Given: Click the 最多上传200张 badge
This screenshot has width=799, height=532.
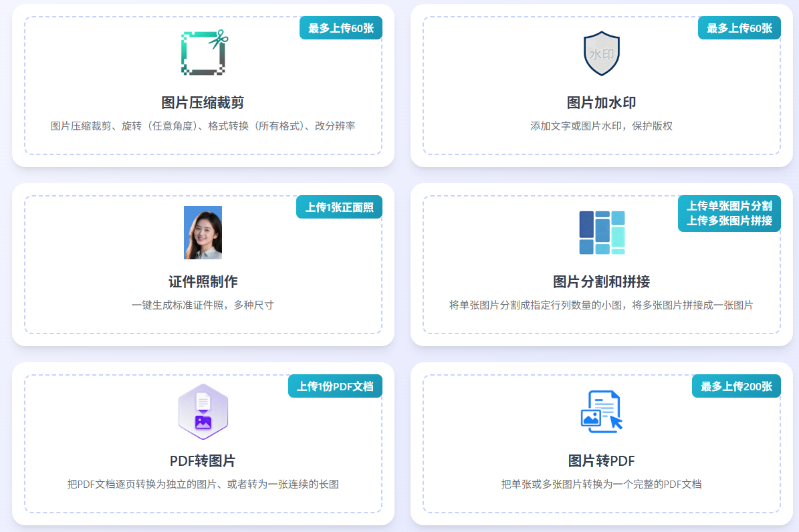Looking at the screenshot, I should (736, 386).
